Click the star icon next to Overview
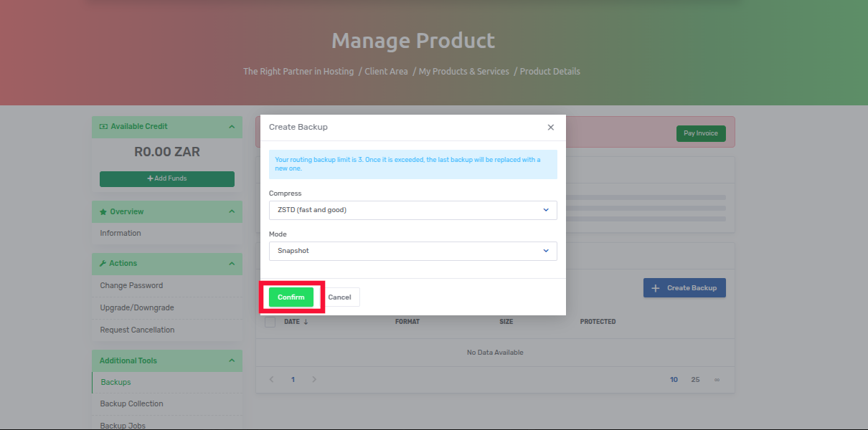The image size is (868, 430). click(102, 211)
